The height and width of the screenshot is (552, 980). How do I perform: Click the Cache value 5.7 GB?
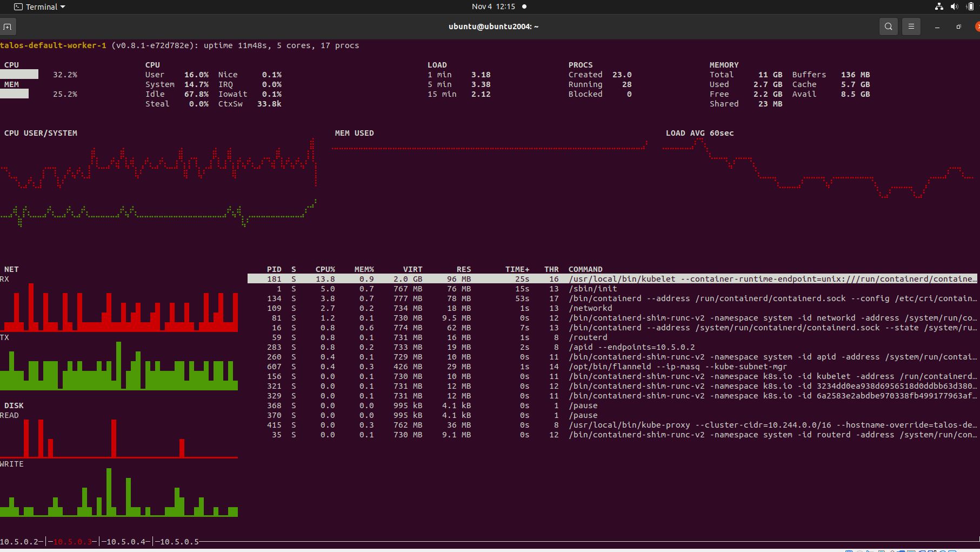[855, 84]
